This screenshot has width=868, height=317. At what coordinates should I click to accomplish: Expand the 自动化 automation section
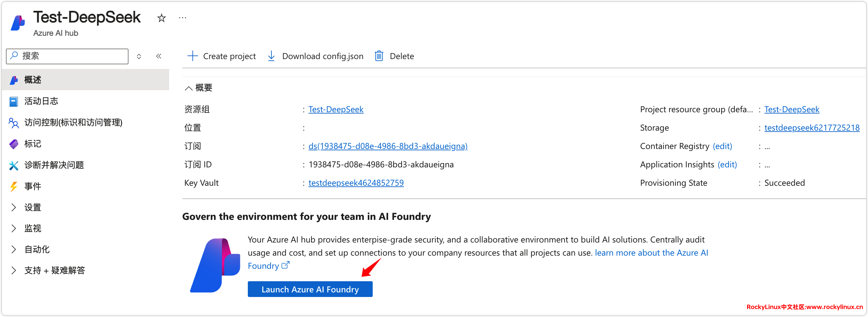click(x=14, y=249)
